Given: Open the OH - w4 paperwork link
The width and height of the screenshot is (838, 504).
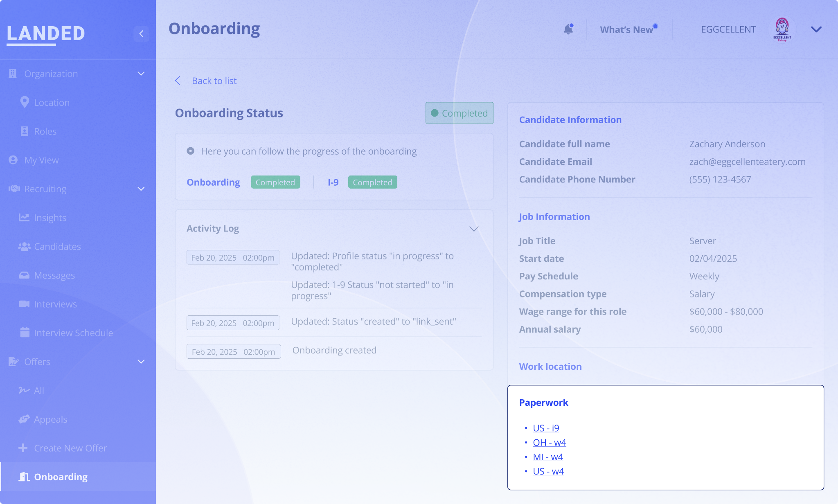Looking at the screenshot, I should point(549,443).
